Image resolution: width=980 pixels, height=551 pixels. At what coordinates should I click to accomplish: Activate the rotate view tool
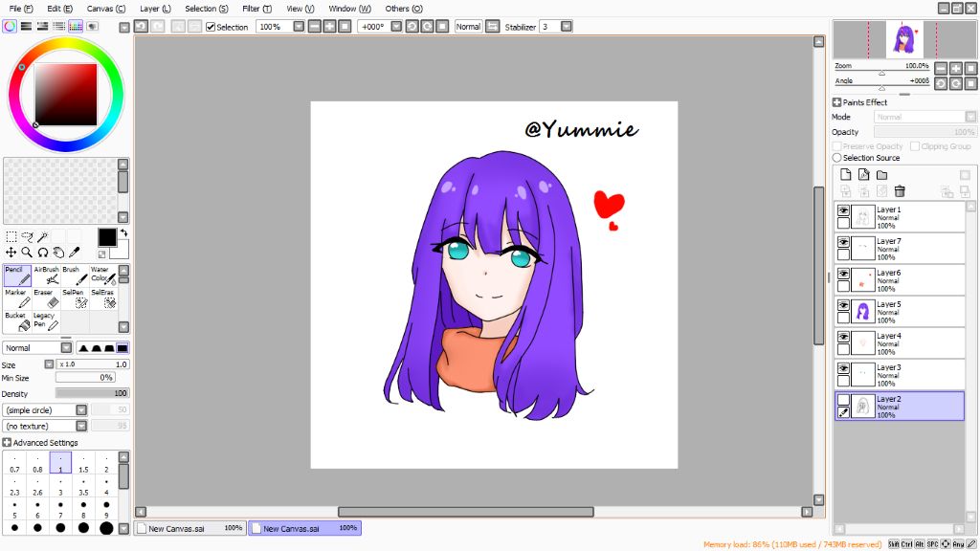point(42,253)
